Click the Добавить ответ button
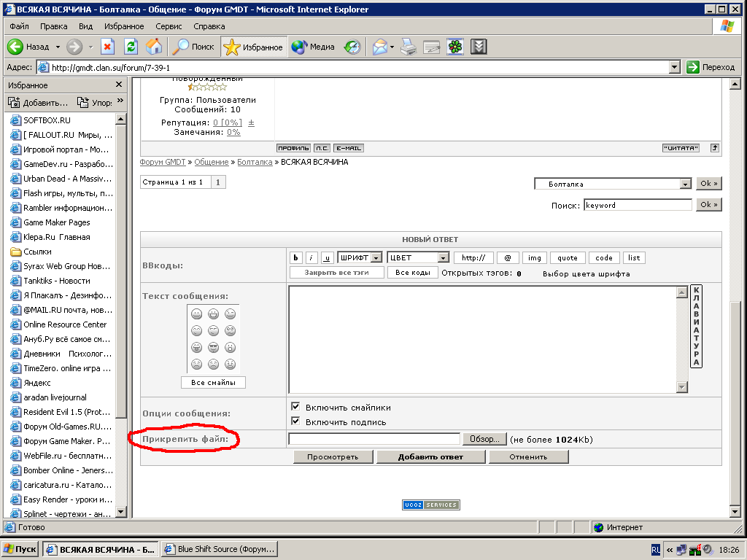This screenshot has height=560, width=747. pos(430,457)
